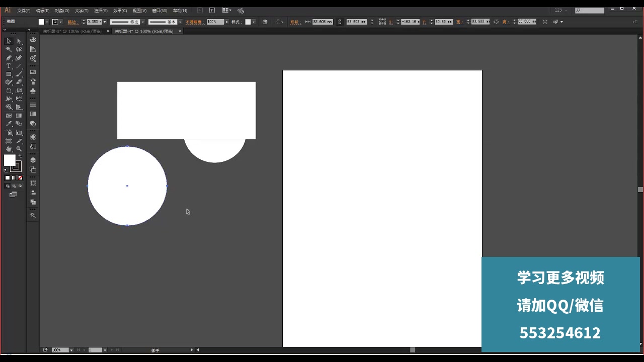Viewport: 644px width, 362px height.
Task: Open the stroke color dropdown arrow
Action: click(x=61, y=22)
